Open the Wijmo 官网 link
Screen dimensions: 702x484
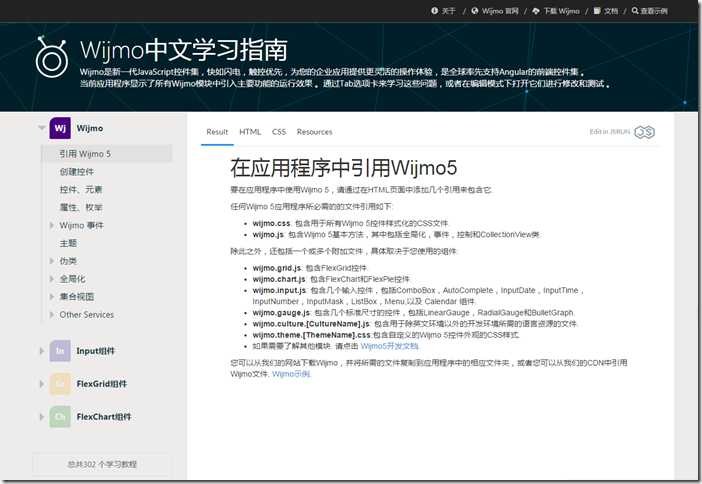point(500,11)
